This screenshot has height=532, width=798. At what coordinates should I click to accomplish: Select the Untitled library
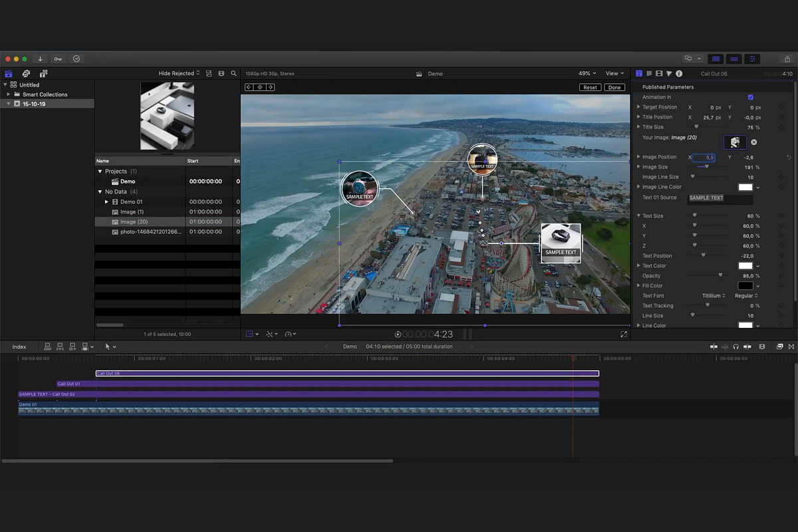(x=29, y=84)
